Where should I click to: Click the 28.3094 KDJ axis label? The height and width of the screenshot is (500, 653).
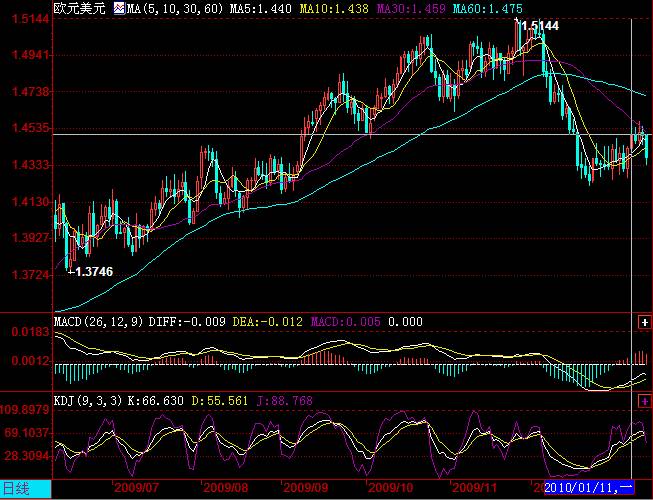click(28, 456)
